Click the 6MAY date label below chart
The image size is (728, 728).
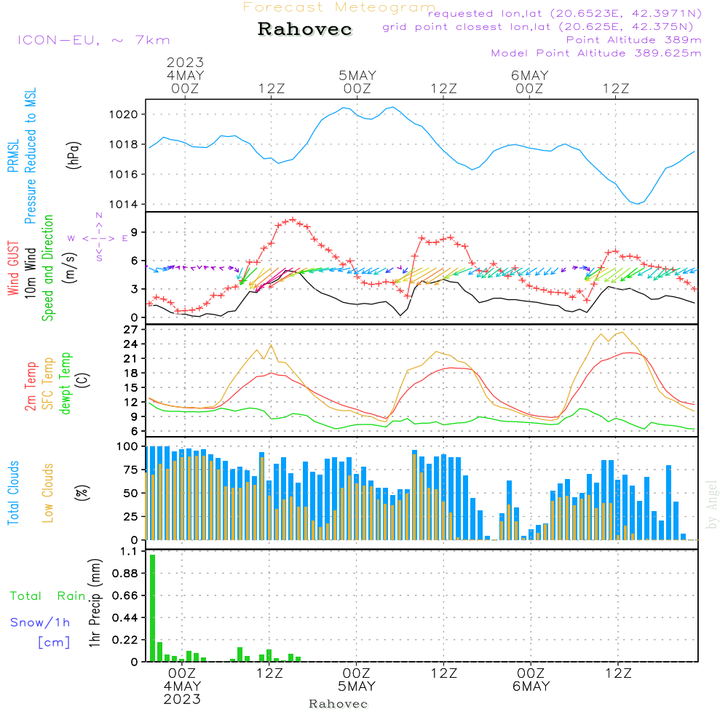point(531,687)
